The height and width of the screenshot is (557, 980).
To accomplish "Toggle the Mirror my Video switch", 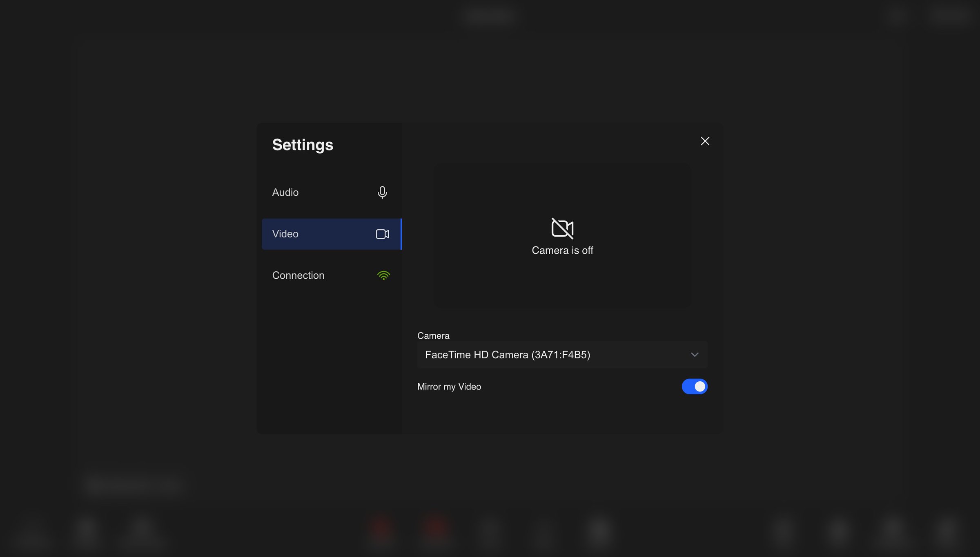I will click(x=694, y=387).
